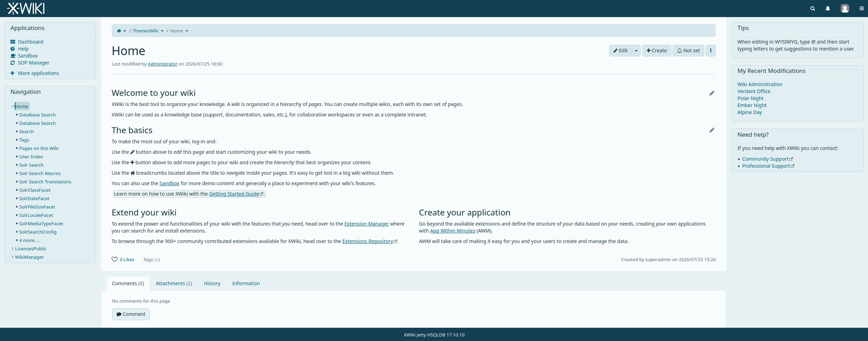Expand the Edit button dropdown arrow
868x341 pixels.
636,51
